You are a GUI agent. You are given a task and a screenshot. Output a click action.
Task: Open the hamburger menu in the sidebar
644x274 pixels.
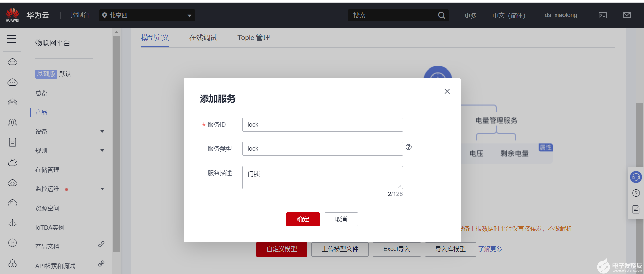[x=12, y=39]
